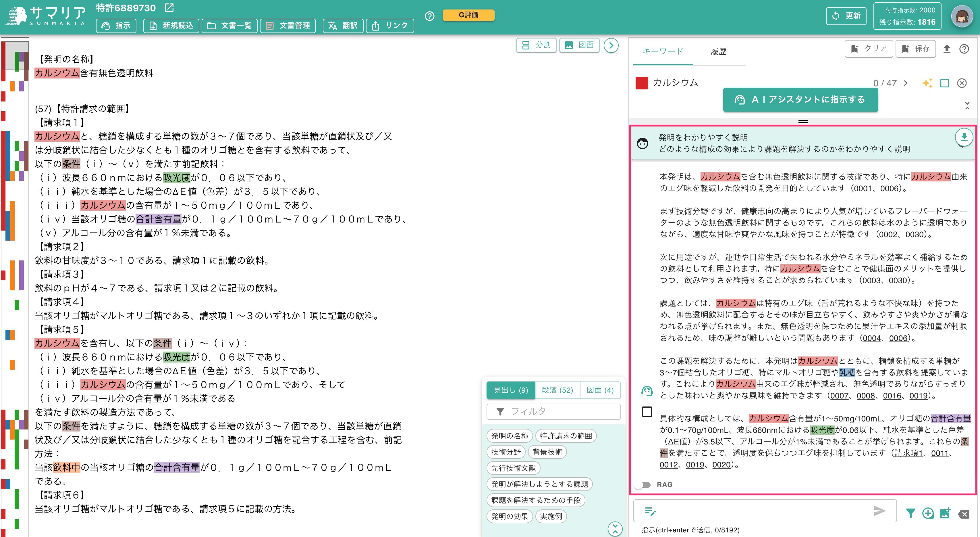Open citation link 0001
Viewport: 980px width, 537px height.
click(863, 188)
